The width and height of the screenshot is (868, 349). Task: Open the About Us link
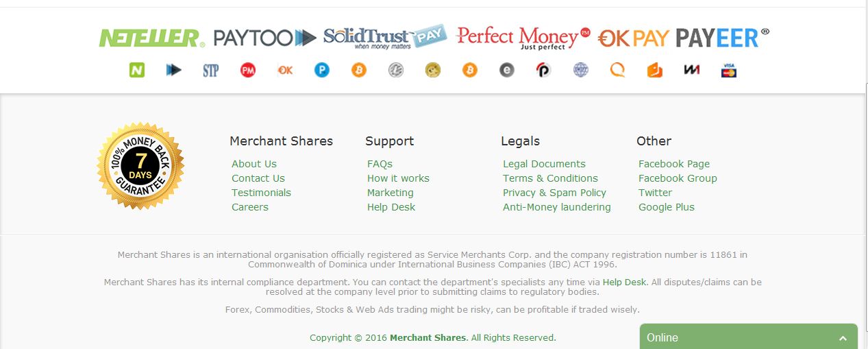(x=254, y=164)
